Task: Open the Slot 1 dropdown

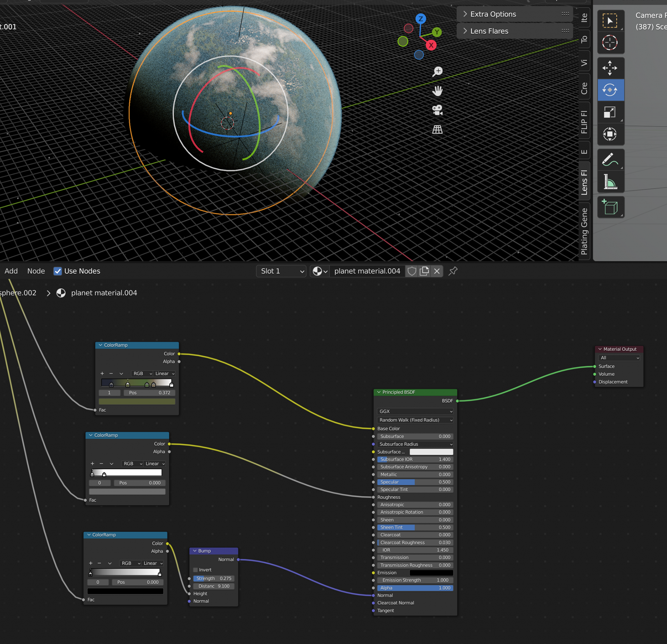Action: point(281,271)
